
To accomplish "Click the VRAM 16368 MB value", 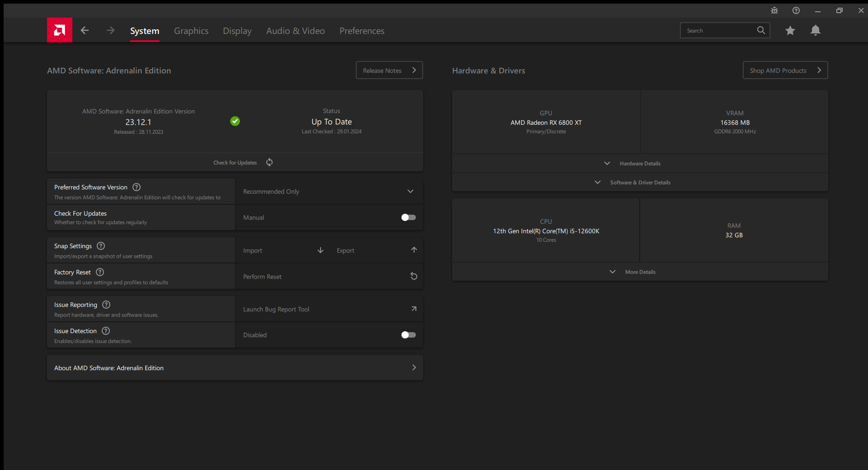I will [735, 122].
